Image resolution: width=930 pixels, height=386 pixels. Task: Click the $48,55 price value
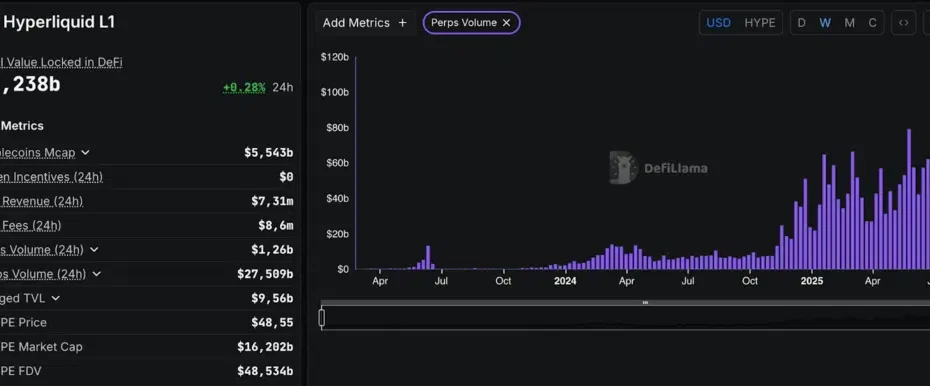click(x=272, y=323)
